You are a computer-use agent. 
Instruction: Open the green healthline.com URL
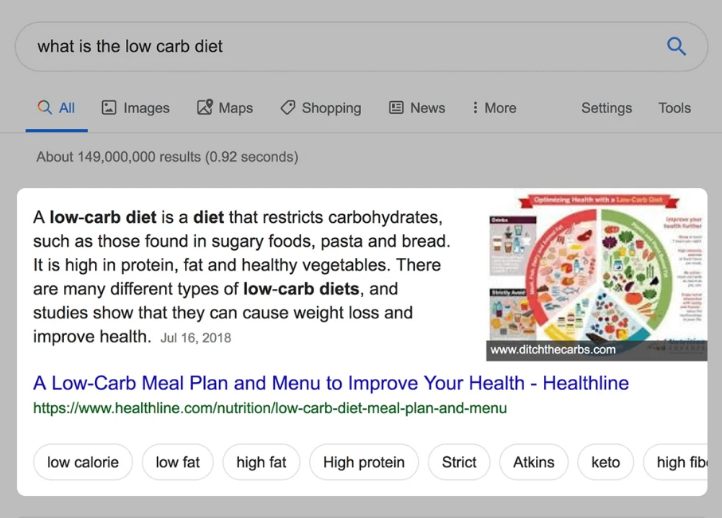(269, 408)
